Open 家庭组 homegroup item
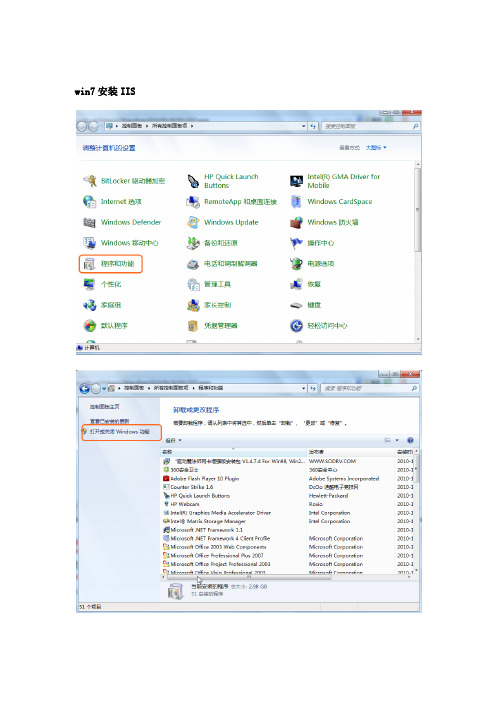The height and width of the screenshot is (702, 496). coord(102,305)
